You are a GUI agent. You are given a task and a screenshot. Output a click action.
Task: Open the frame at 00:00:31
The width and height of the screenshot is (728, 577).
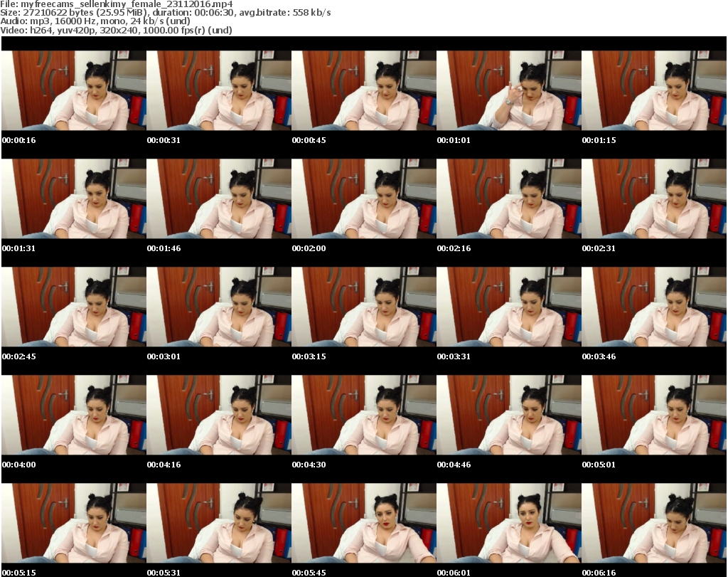click(x=219, y=90)
